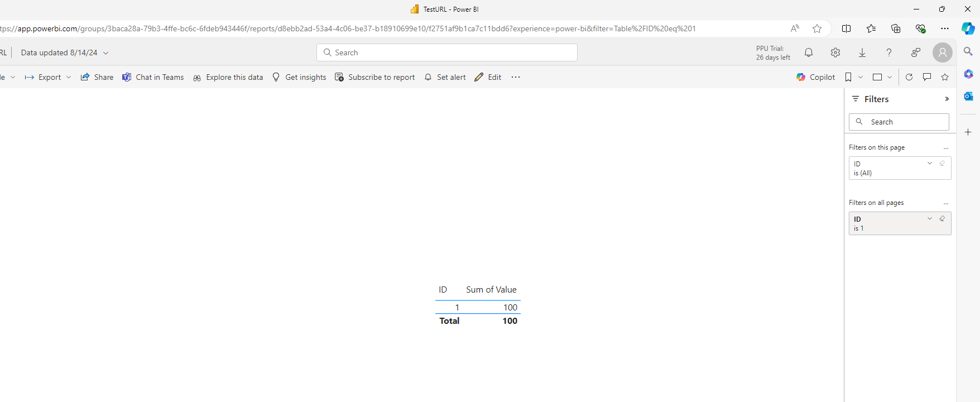980x402 pixels.
Task: Open browser settings and more ellipsis
Action: point(944,28)
